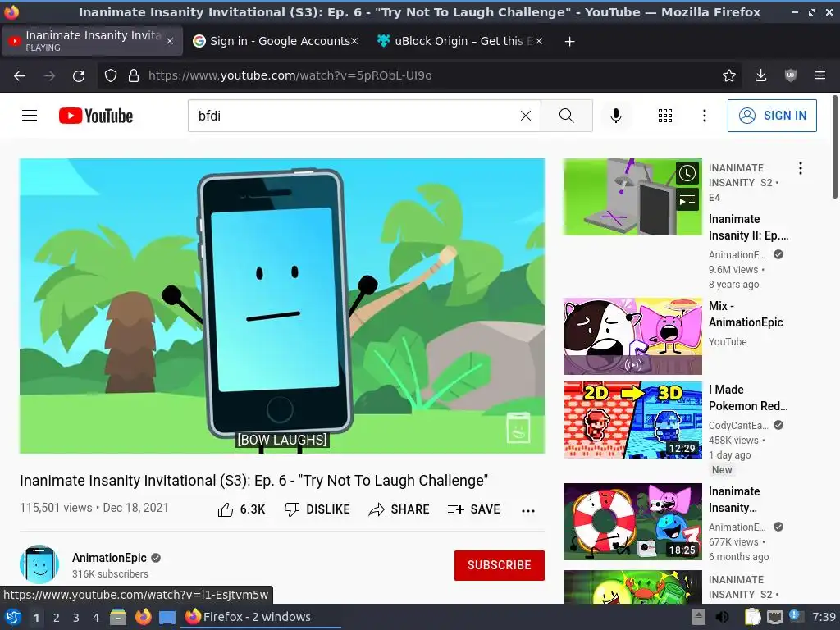Open 2D to 3D Pokemon thumbnail
This screenshot has width=840, height=630.
point(632,420)
